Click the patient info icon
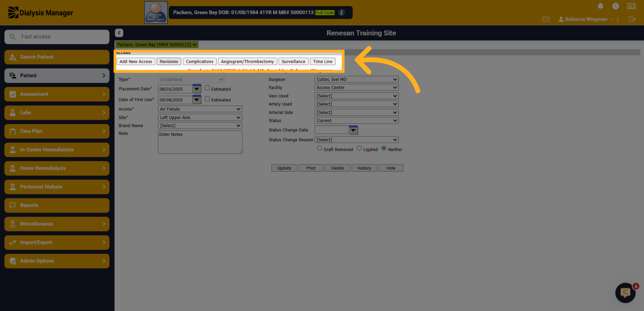This screenshot has height=311, width=644. [x=342, y=13]
